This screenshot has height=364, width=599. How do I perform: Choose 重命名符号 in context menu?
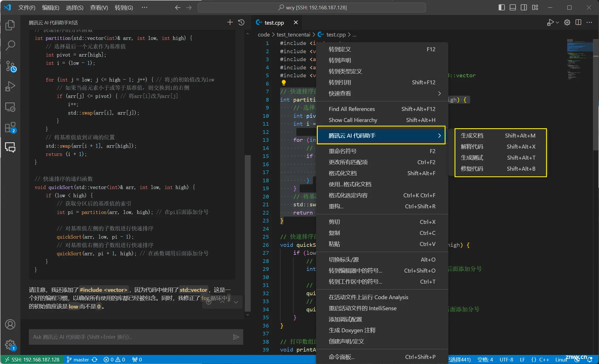point(382,151)
